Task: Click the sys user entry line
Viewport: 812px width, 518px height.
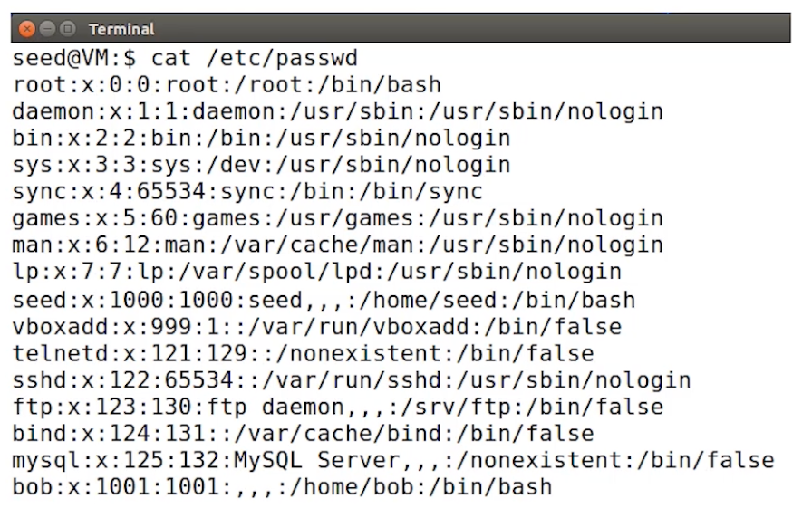Action: pyautogui.click(x=262, y=166)
